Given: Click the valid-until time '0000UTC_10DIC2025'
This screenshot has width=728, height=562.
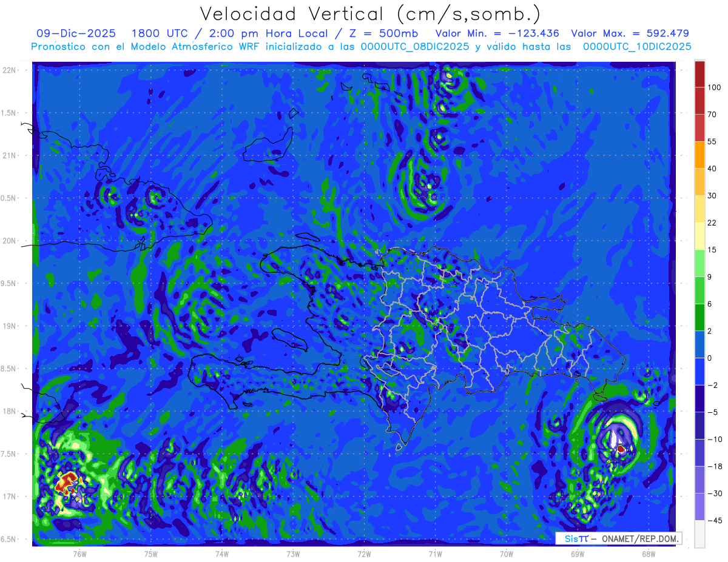Looking at the screenshot, I should tap(637, 47).
